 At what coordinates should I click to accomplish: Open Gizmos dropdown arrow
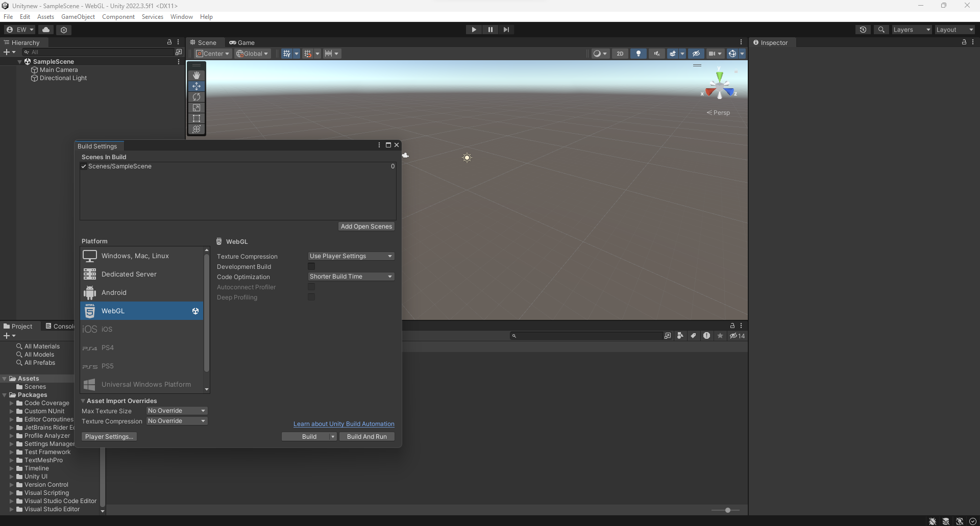742,54
